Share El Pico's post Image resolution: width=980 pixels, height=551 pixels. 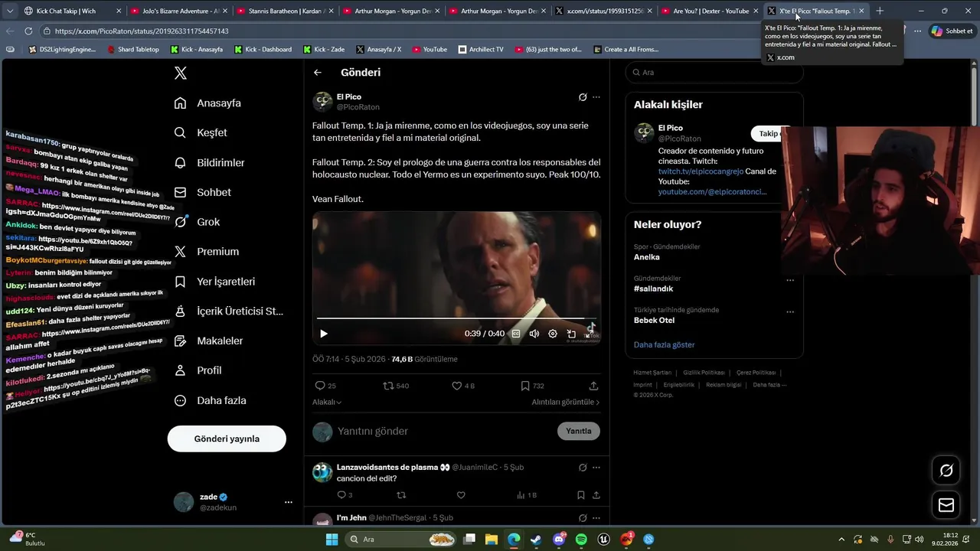point(593,386)
